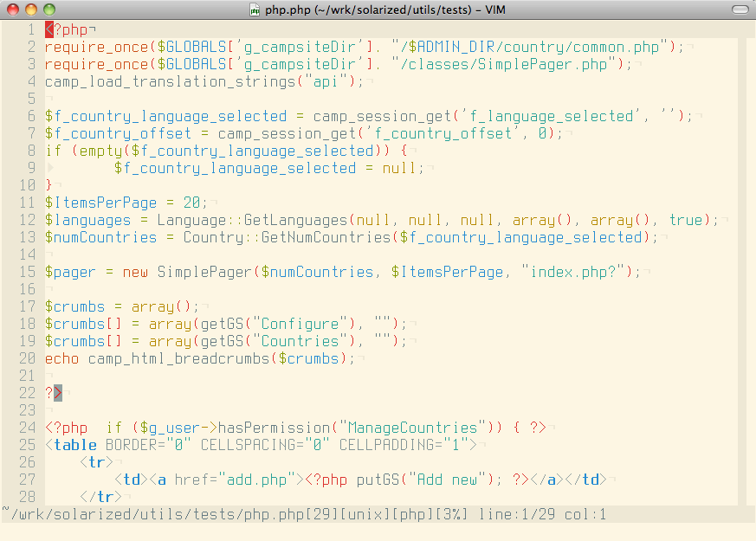Click echo keyword on line 20
The image size is (756, 541).
click(x=62, y=358)
